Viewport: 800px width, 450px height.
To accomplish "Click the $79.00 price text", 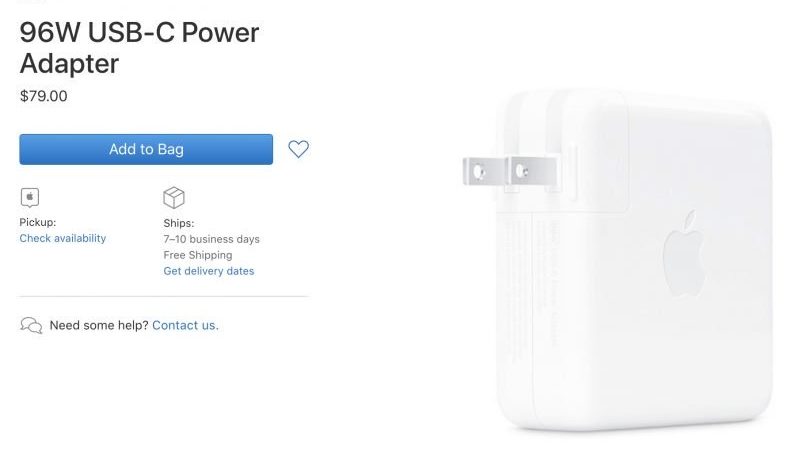I will 43,96.
